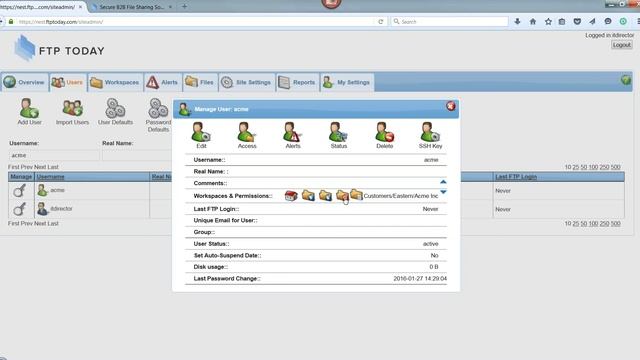Switch to Secure B2B File Sharing tab
The height and width of the screenshot is (360, 640).
pyautogui.click(x=131, y=7)
